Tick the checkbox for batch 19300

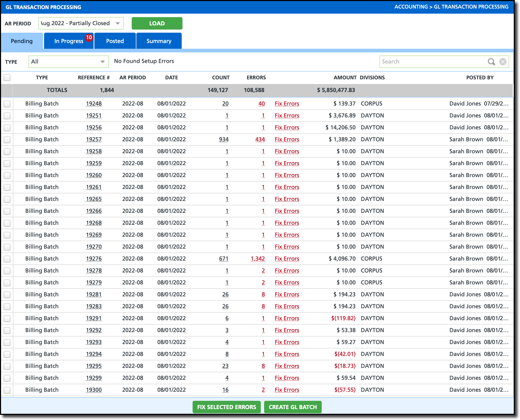pyautogui.click(x=7, y=390)
